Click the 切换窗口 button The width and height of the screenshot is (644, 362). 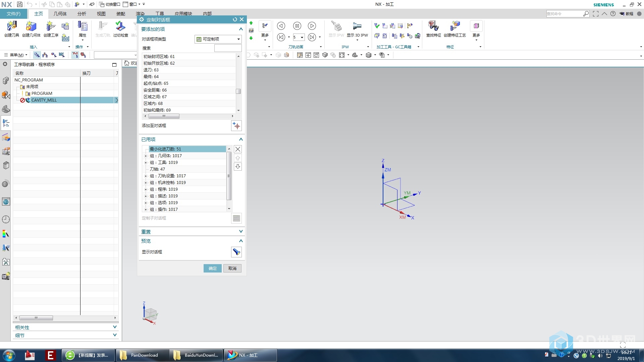tap(110, 4)
